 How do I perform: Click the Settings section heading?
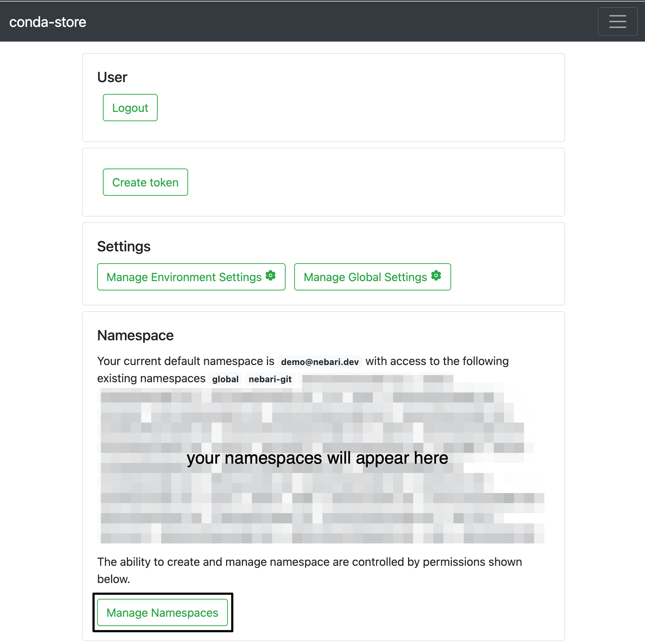click(x=124, y=247)
